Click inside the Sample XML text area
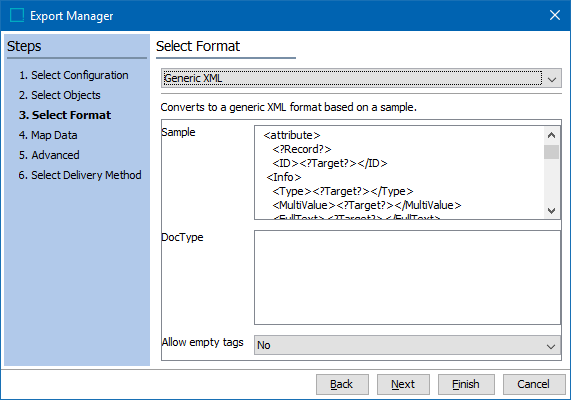 tap(399, 173)
